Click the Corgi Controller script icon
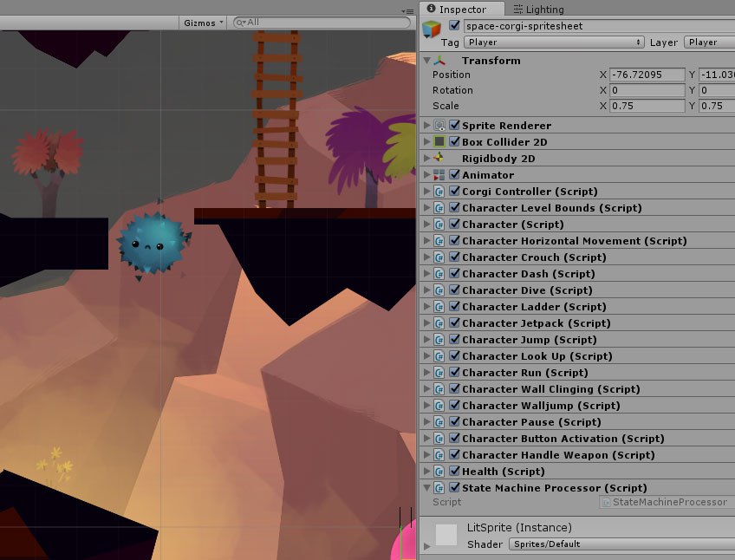 (x=439, y=192)
